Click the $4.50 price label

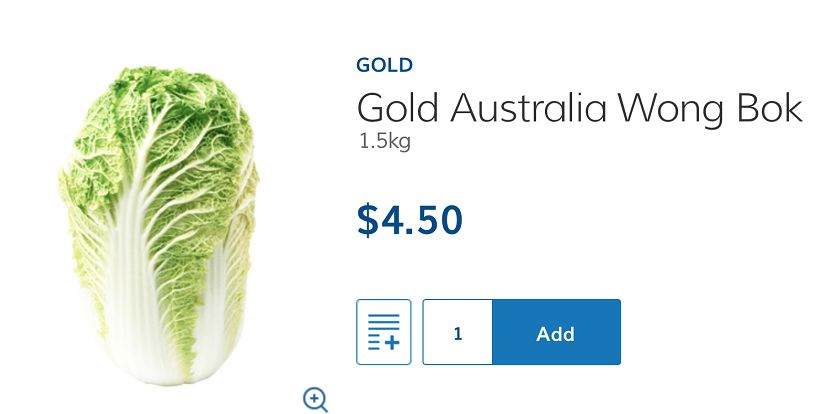[x=410, y=220]
